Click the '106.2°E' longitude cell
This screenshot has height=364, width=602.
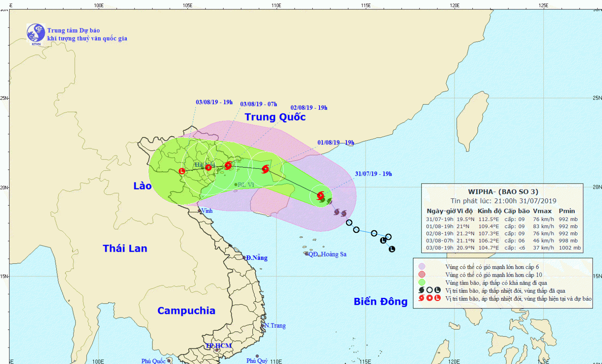pyautogui.click(x=488, y=241)
